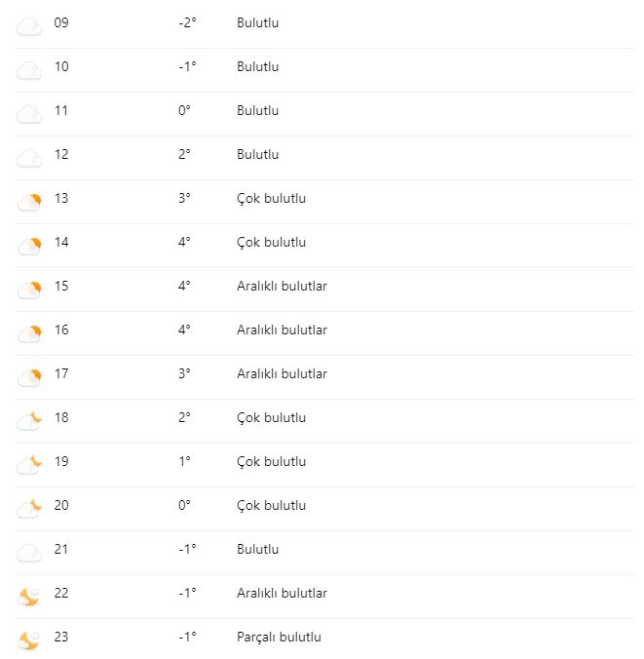Click the sun-cloud icon at hour 16
The width and height of the screenshot is (644, 659).
click(x=29, y=333)
